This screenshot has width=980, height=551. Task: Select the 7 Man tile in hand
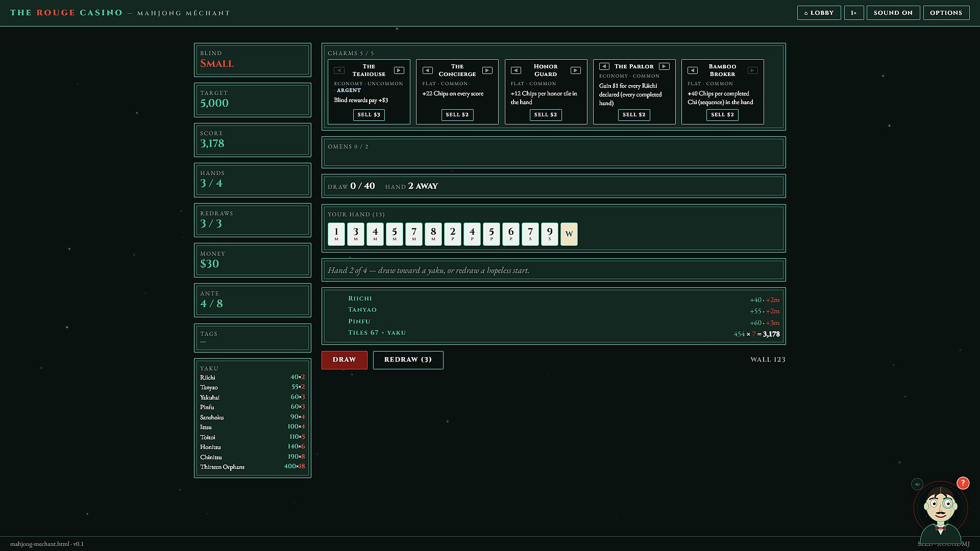(414, 234)
